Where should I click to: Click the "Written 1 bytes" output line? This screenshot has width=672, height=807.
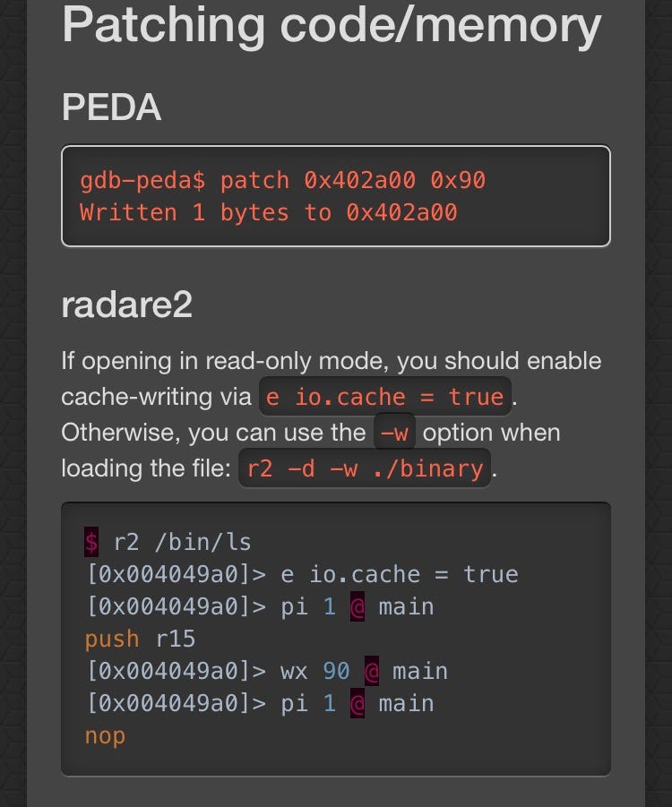(x=268, y=212)
